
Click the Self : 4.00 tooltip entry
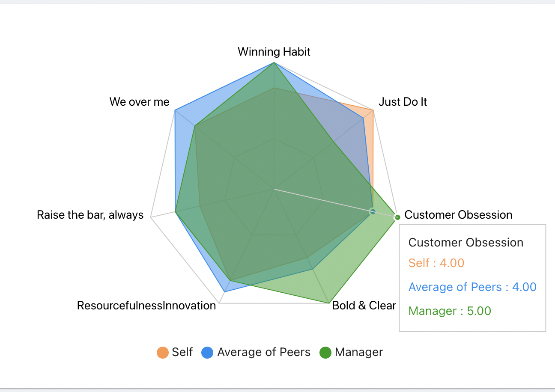click(x=436, y=263)
